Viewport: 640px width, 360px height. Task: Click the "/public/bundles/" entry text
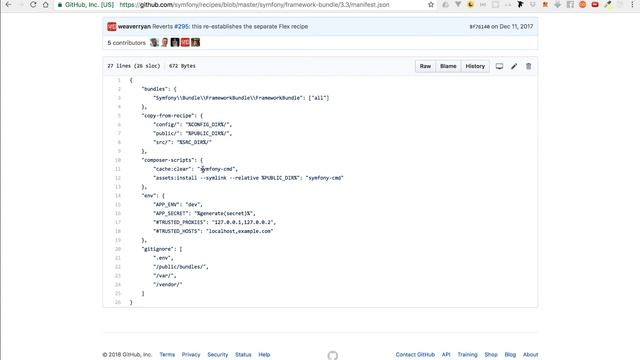181,267
